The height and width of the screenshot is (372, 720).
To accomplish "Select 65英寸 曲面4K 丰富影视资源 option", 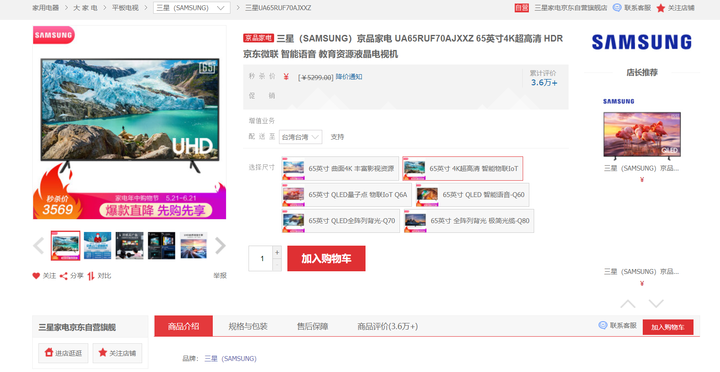I will click(340, 169).
